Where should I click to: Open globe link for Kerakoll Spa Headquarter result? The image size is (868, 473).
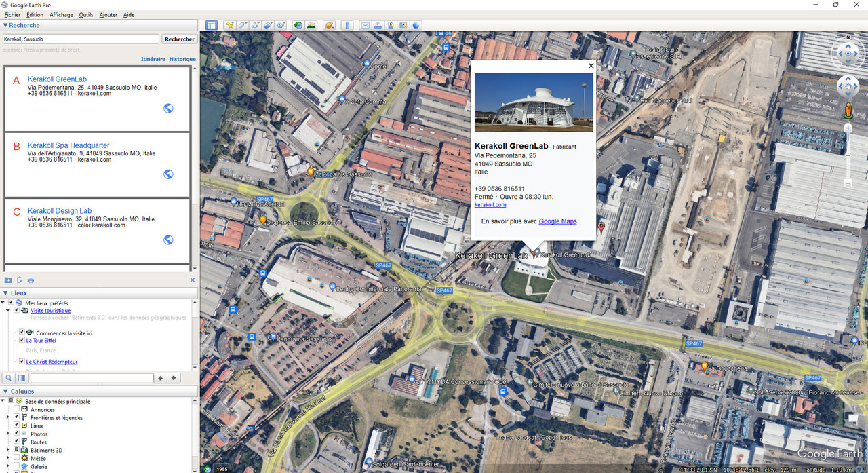[168, 174]
